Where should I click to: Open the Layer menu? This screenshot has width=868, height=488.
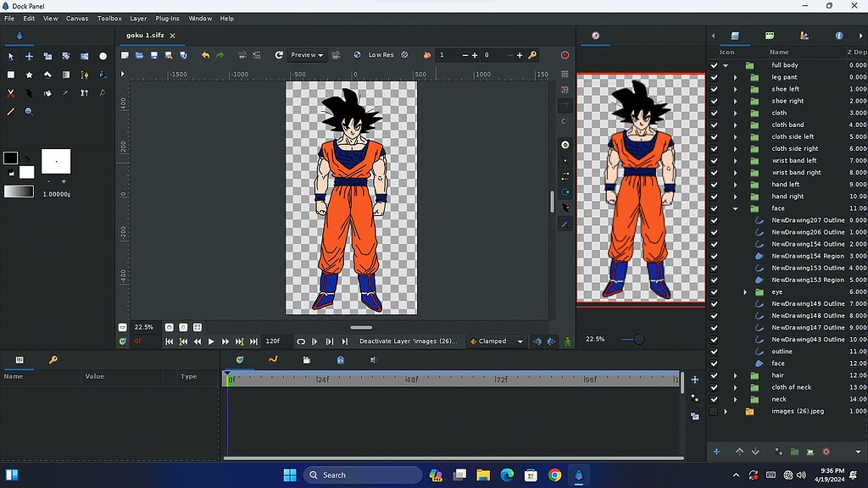point(138,18)
